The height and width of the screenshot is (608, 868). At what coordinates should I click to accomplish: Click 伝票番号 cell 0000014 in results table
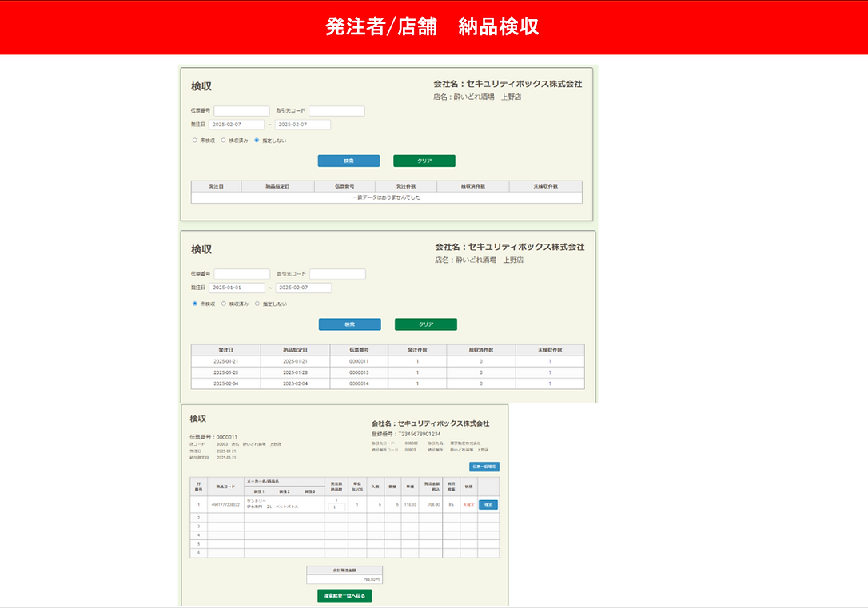point(359,383)
